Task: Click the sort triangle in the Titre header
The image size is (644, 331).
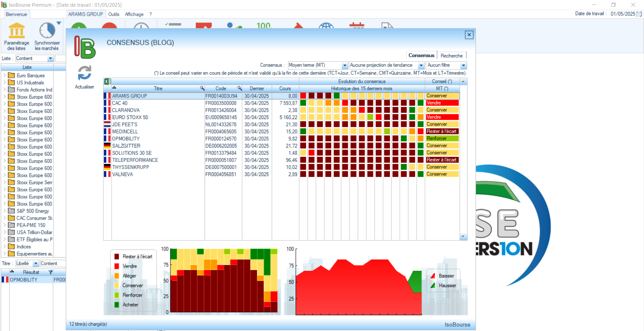Action: pyautogui.click(x=114, y=87)
